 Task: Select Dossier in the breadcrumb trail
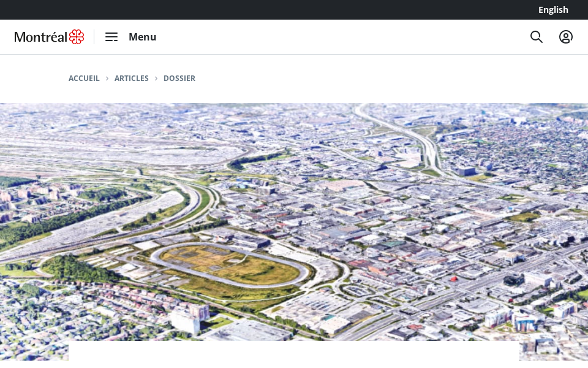coord(179,79)
